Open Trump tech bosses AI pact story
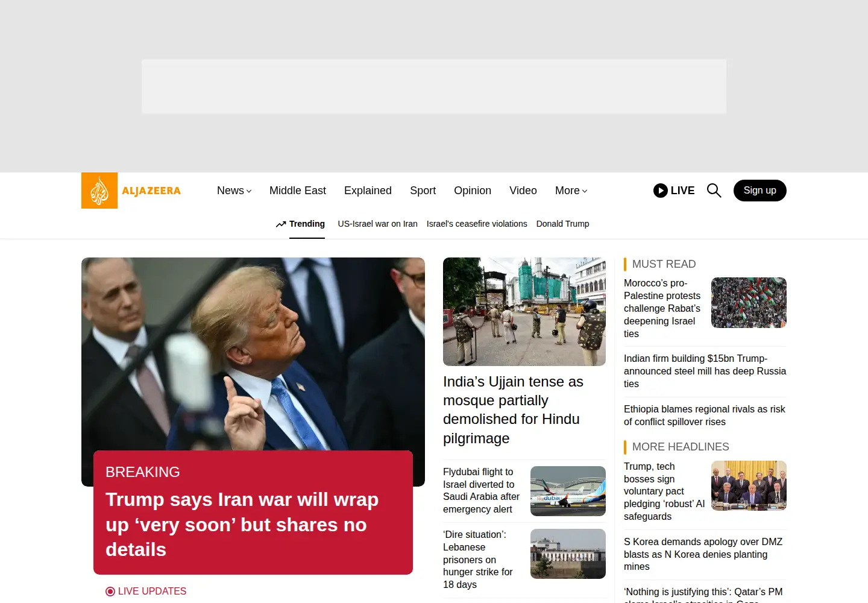 click(664, 491)
